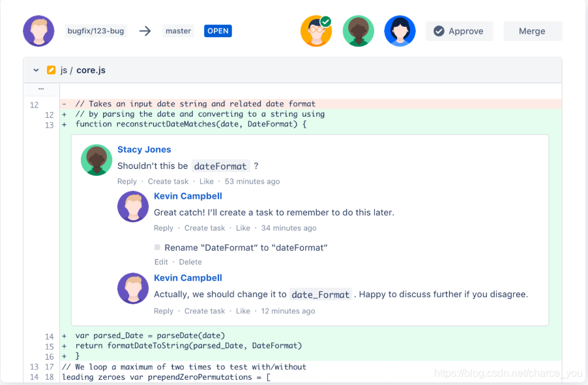Merge the pull request
The height and width of the screenshot is (385, 588).
(533, 31)
